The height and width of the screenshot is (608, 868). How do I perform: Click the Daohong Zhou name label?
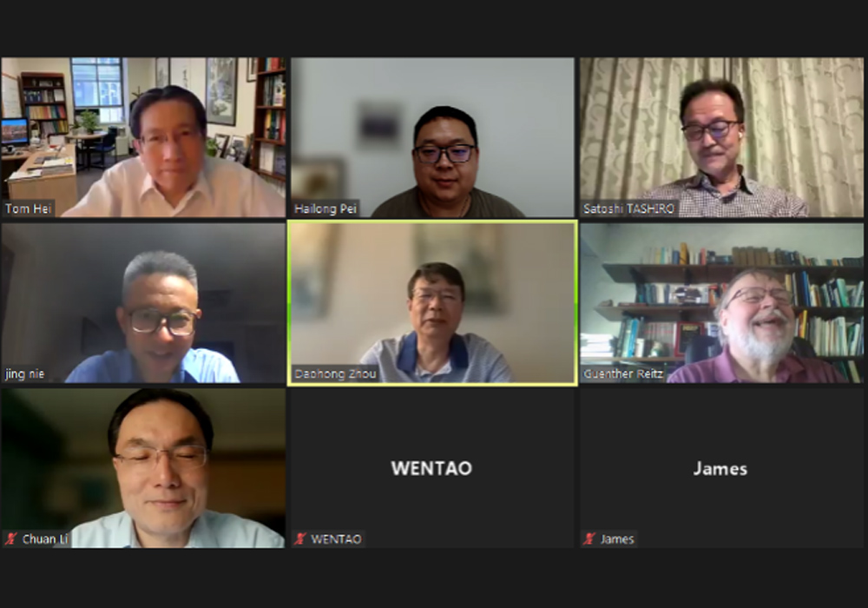click(335, 373)
